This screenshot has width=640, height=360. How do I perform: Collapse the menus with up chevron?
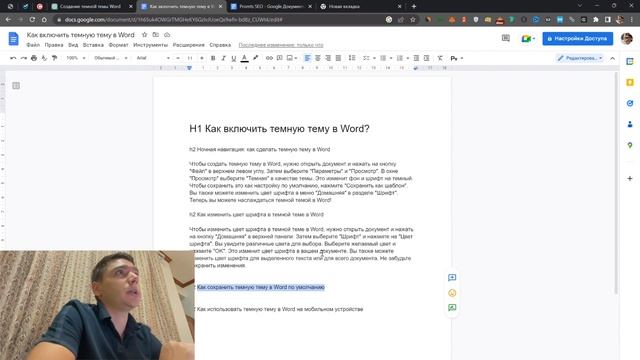(612, 58)
